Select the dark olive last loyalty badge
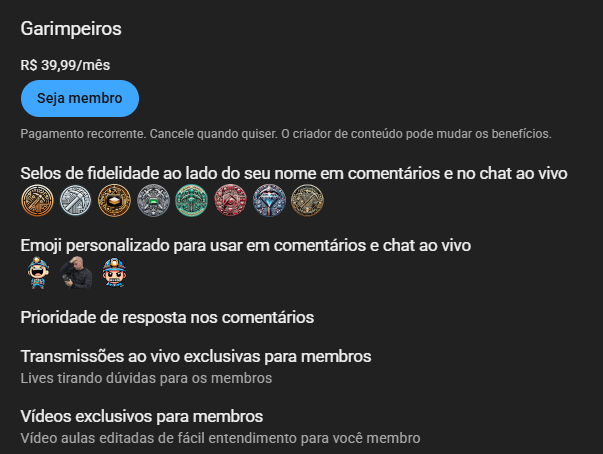The image size is (603, 454). 308,200
